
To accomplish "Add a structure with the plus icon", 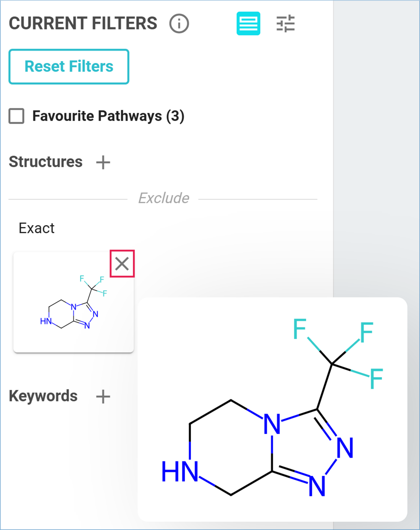I will click(103, 162).
